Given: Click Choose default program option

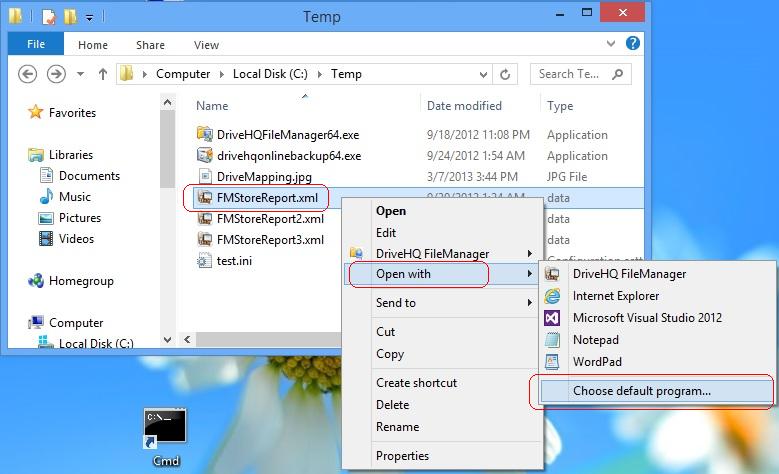Looking at the screenshot, I should click(641, 391).
